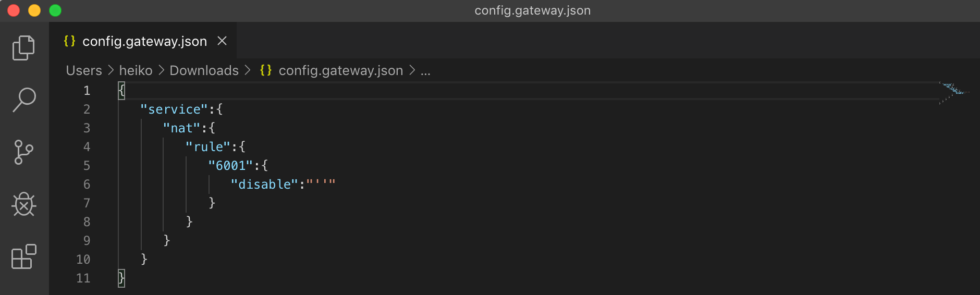
Task: Expand the breadcrumb ellipsis symbol list
Action: click(425, 70)
